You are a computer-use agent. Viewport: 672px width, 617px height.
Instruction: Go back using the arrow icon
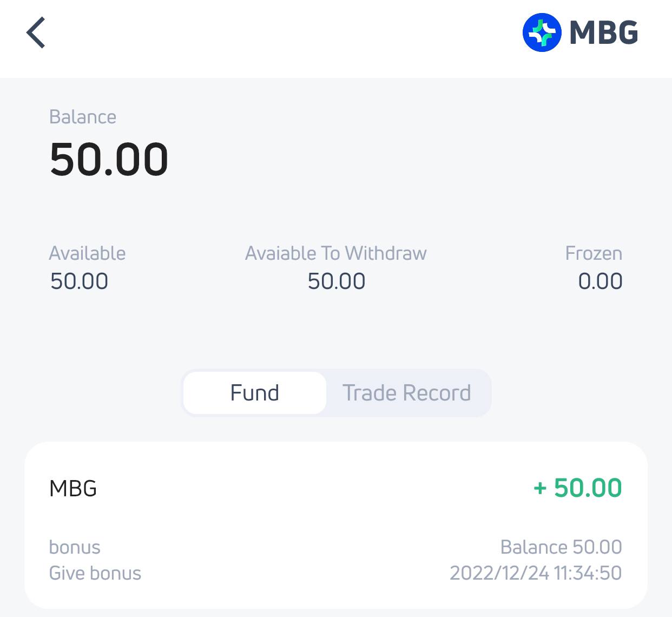[x=36, y=33]
